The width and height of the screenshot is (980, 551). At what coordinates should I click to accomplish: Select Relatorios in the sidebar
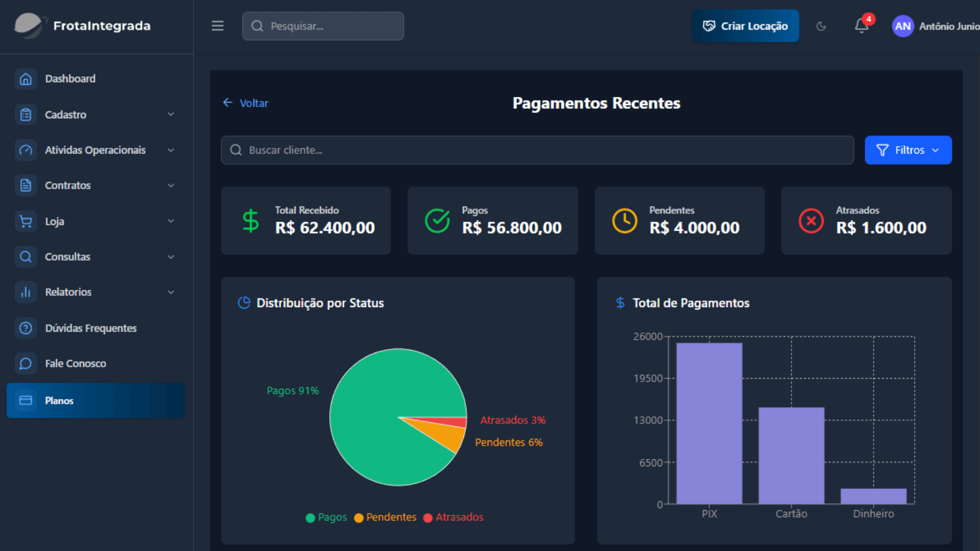click(68, 292)
